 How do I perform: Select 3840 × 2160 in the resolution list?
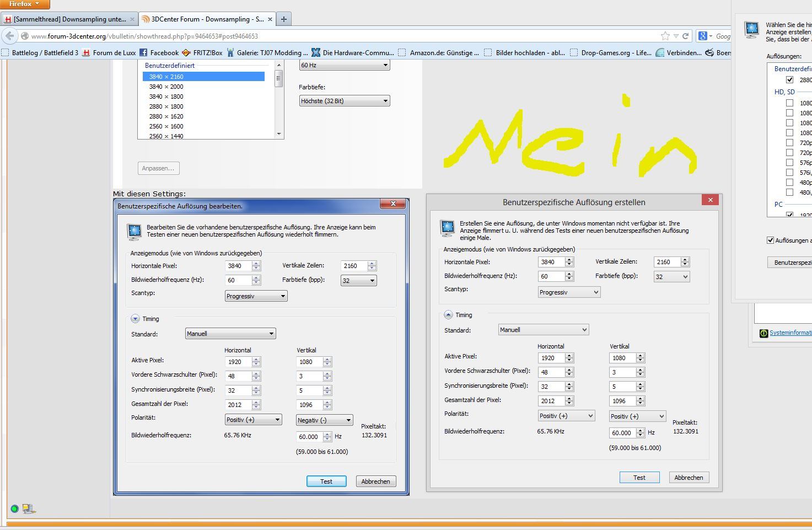coord(203,77)
